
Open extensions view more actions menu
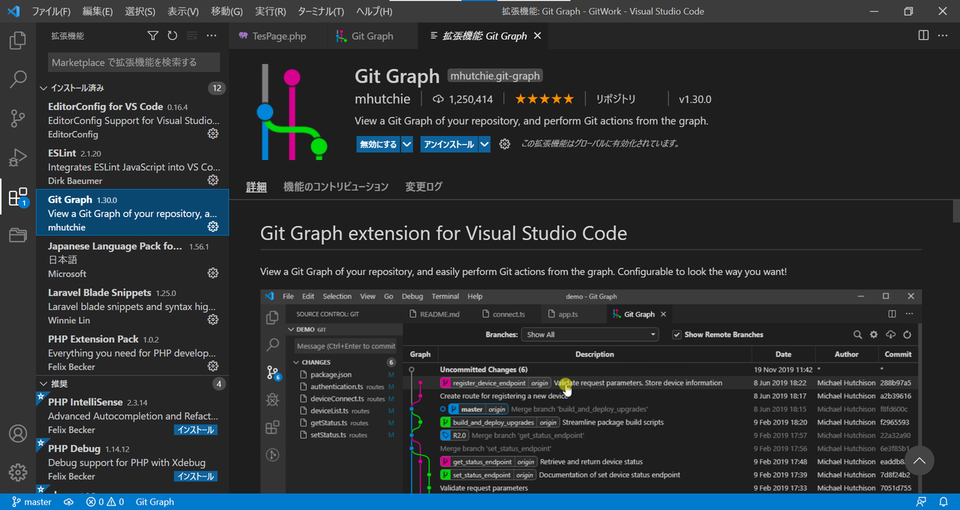point(212,36)
